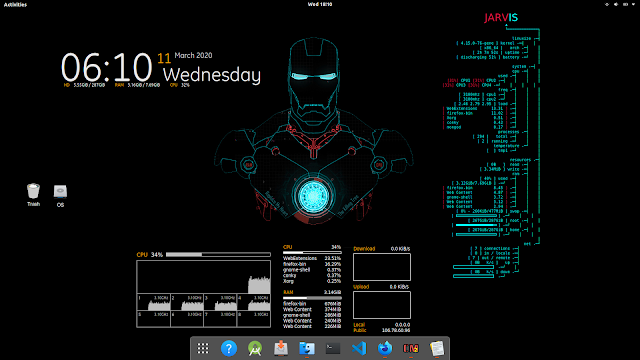Launch the Terminal from the dock

(333, 348)
